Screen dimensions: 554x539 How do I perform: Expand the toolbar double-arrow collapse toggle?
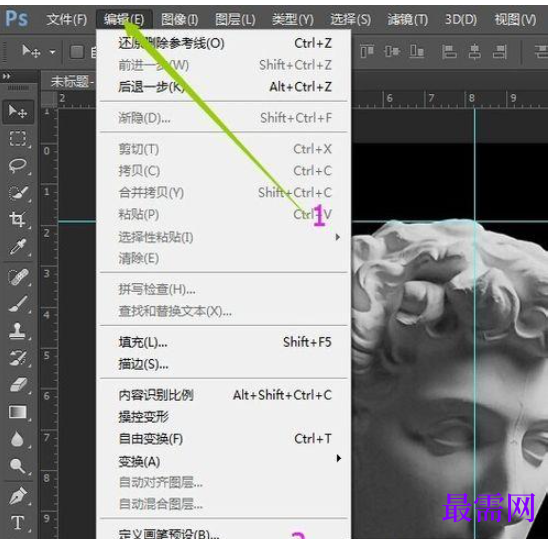tap(6, 76)
